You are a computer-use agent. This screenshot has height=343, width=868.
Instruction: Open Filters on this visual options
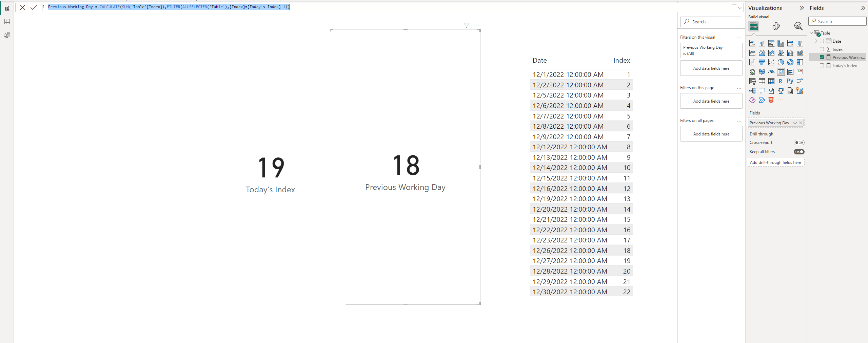coord(739,38)
